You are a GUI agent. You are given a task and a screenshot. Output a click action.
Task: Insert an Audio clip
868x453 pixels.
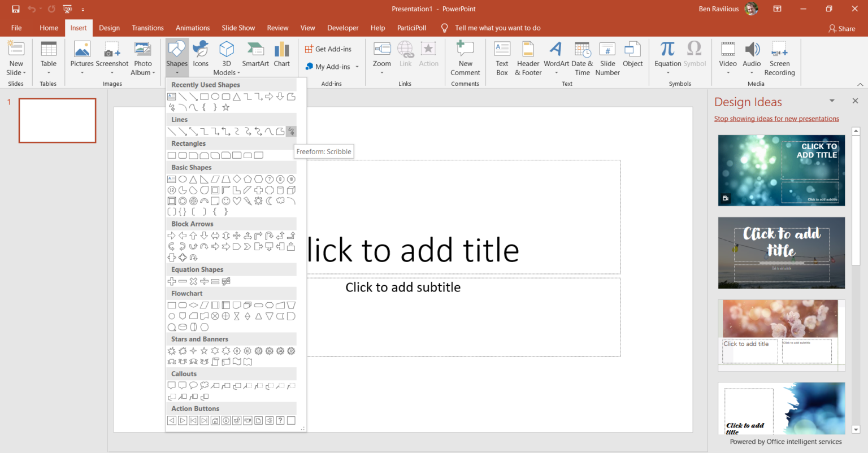tap(752, 55)
